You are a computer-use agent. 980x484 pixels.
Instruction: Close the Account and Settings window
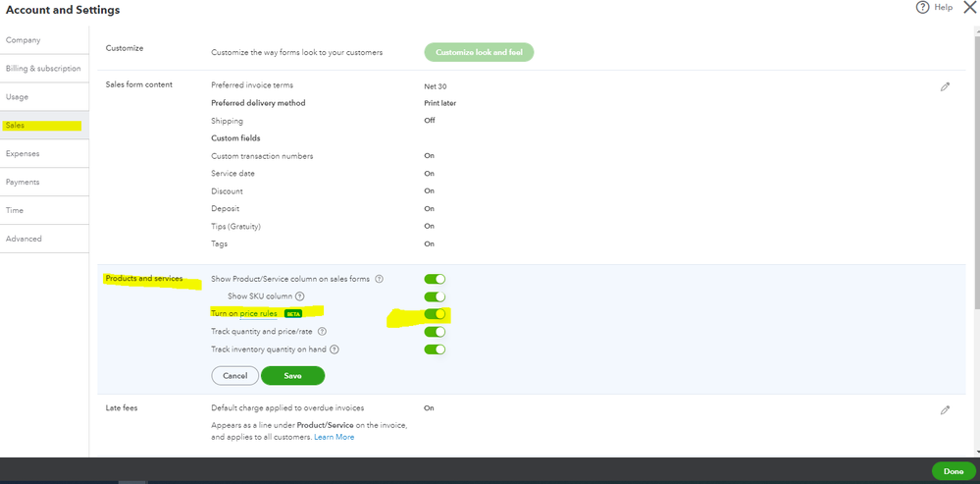(x=970, y=8)
